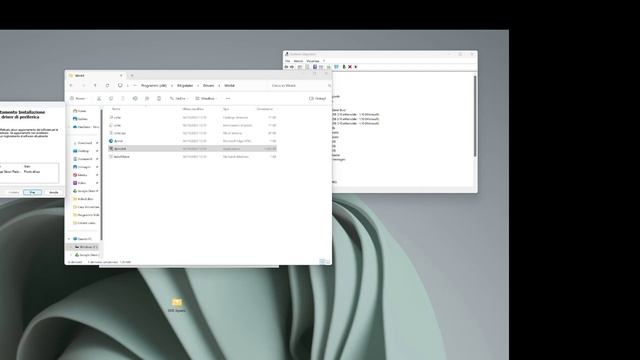Viewport: 640px width, 360px height.
Task: Expand the chevron after Drivers breadcrumb
Action: [219, 86]
